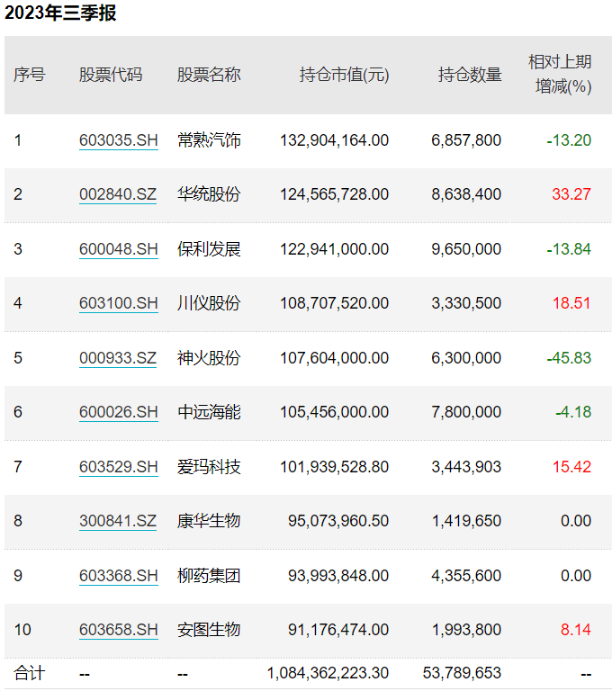Click the 合计 total row label
This screenshot has width=612, height=700.
click(29, 673)
